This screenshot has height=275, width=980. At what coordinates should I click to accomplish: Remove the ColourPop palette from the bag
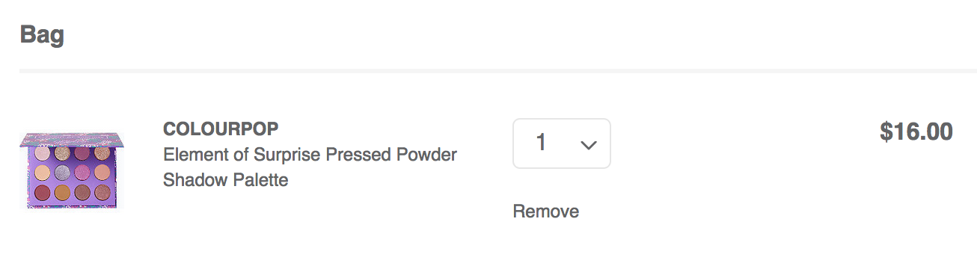(546, 211)
